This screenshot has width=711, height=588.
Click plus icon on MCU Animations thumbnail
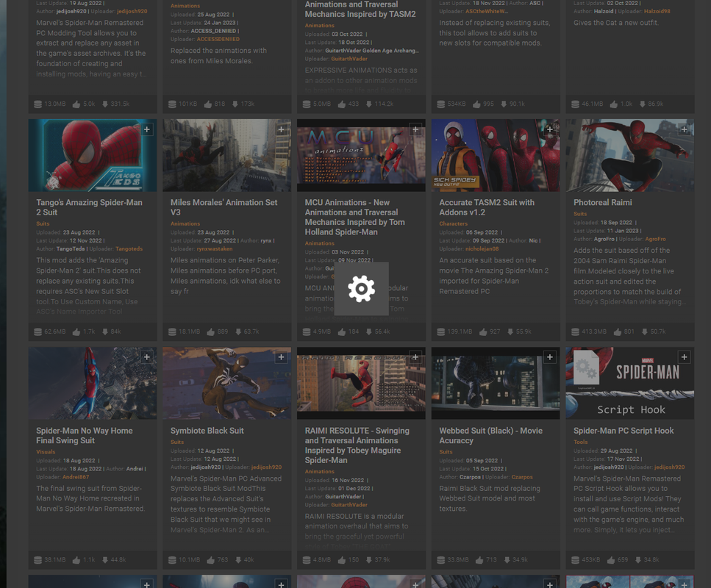point(415,129)
